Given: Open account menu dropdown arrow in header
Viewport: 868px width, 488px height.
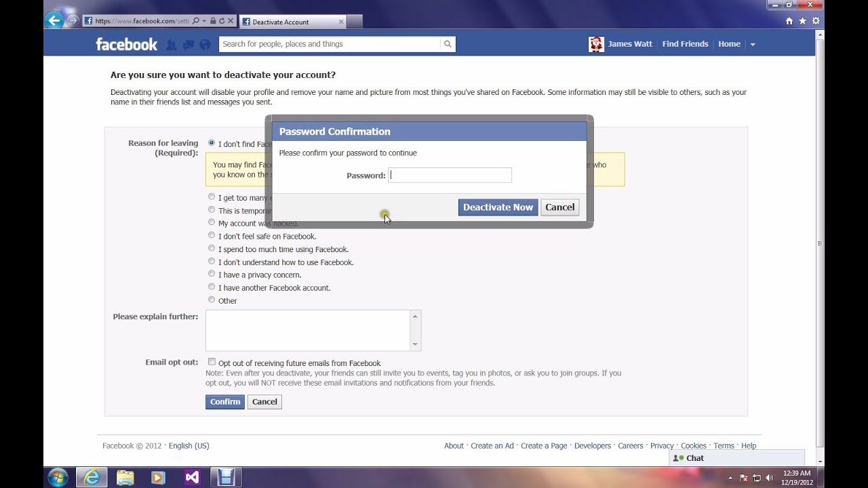Looking at the screenshot, I should pyautogui.click(x=753, y=45).
